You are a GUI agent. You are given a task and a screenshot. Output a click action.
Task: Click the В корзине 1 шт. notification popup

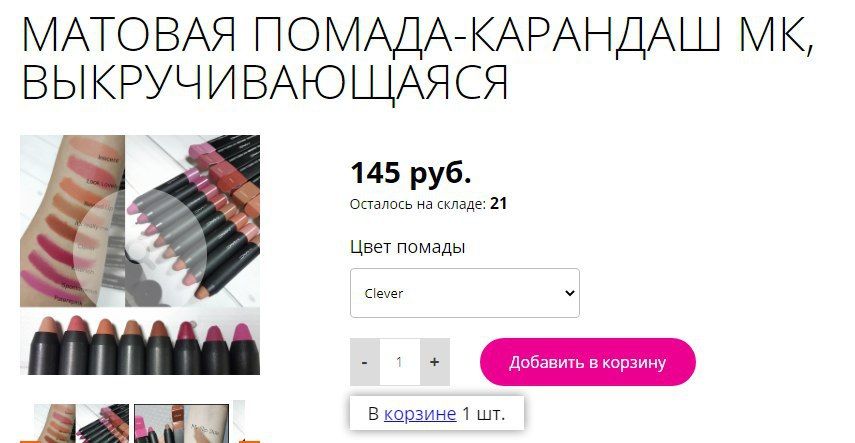(437, 413)
